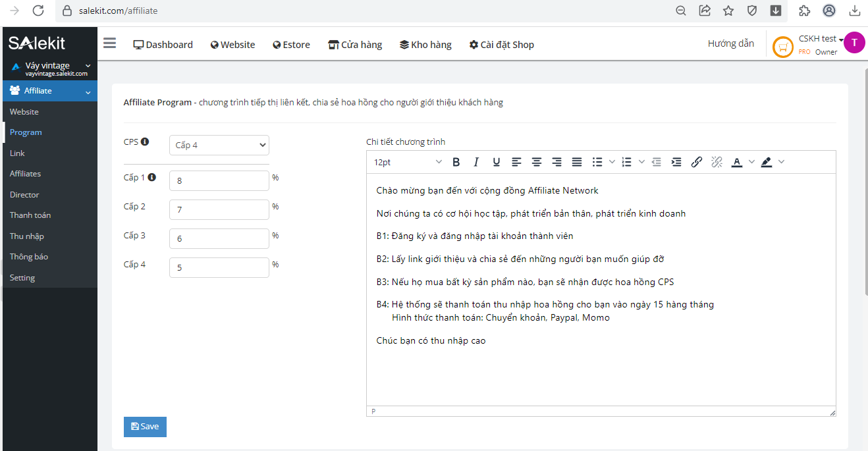Click the hamburger menu icon

coord(109,43)
